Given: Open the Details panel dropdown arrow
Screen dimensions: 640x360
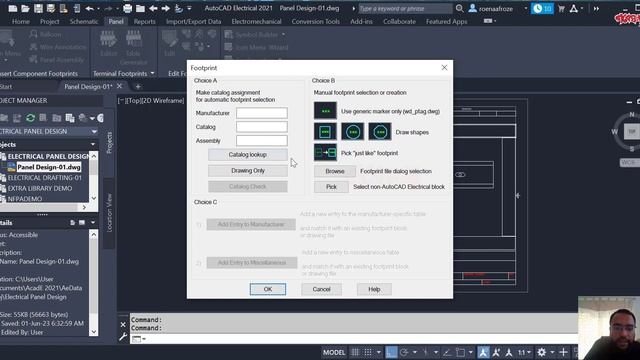Looking at the screenshot, I should click(x=93, y=222).
